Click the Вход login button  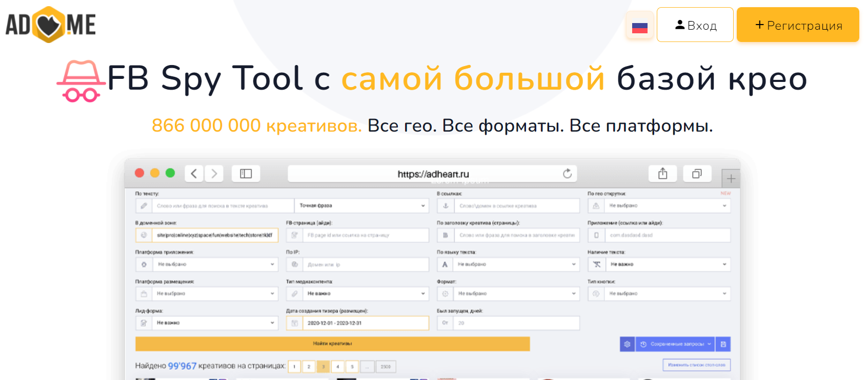click(x=695, y=25)
